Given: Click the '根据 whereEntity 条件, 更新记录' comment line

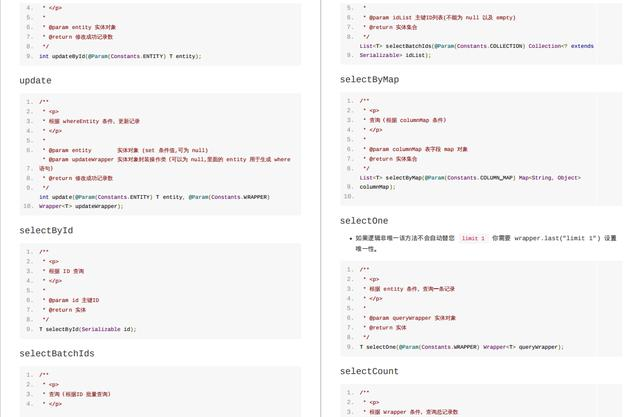Looking at the screenshot, I should [91, 121].
